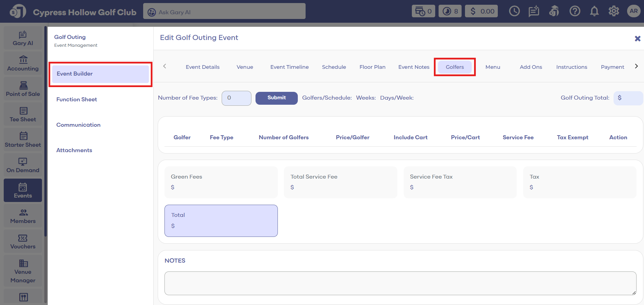The height and width of the screenshot is (305, 644).
Task: Open the Communication section link
Action: 79,125
